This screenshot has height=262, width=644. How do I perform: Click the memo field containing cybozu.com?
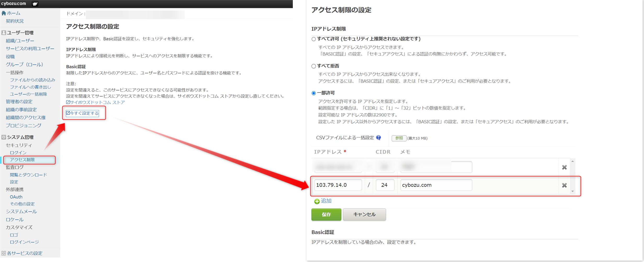[x=436, y=185]
